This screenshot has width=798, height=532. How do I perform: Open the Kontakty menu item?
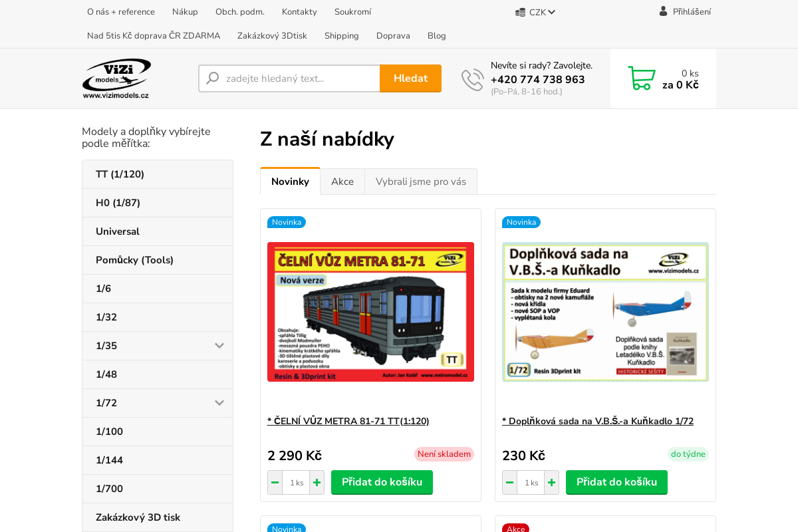tap(299, 11)
